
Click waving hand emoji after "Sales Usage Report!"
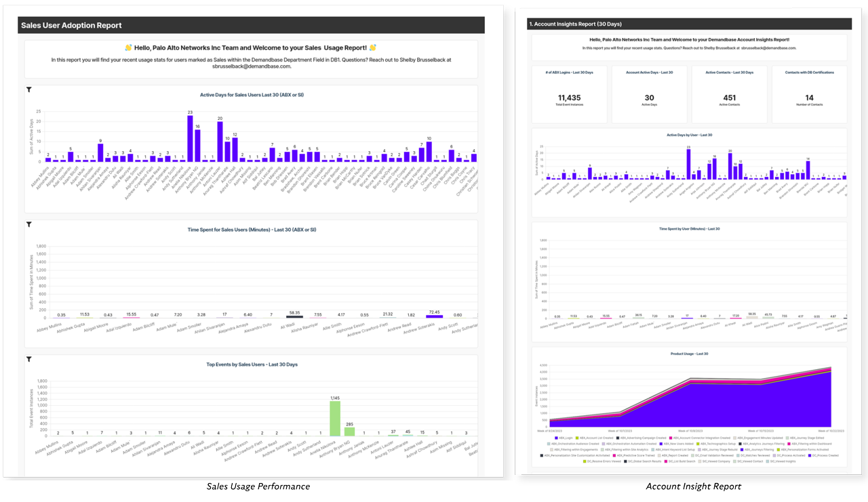click(x=372, y=47)
